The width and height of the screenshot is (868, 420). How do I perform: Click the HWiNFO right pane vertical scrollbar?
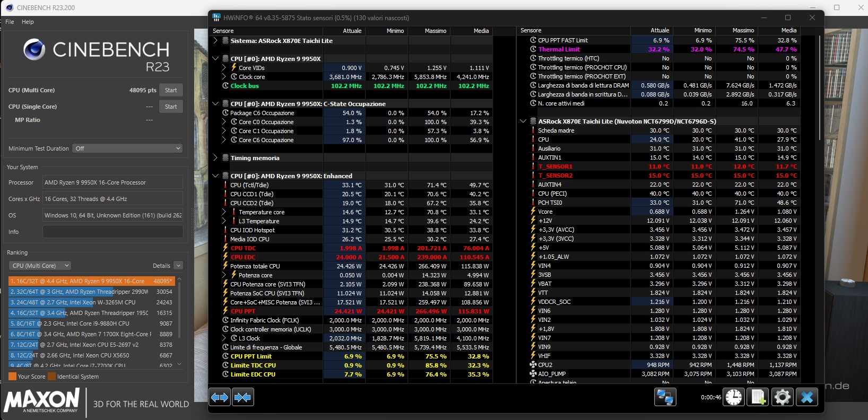820,88
